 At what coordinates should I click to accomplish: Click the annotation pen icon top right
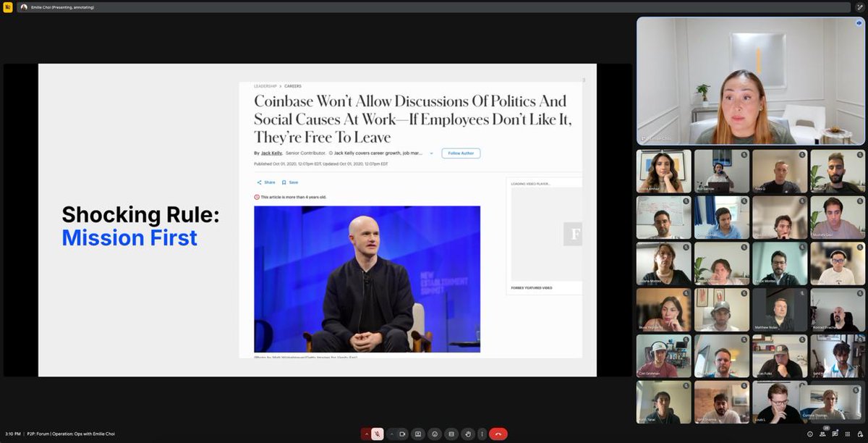tap(859, 7)
